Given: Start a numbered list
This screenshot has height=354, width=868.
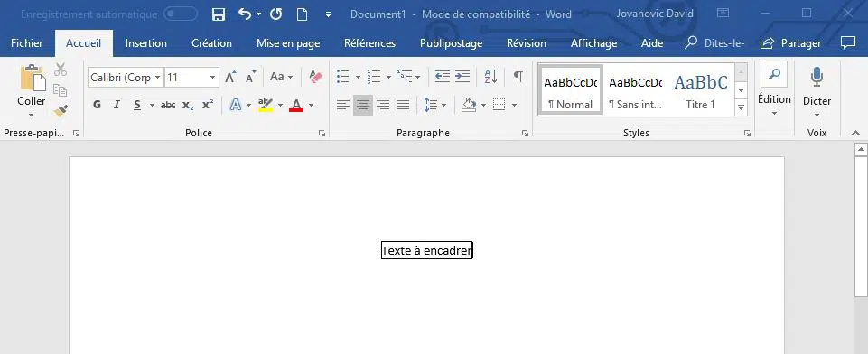Looking at the screenshot, I should [x=374, y=77].
